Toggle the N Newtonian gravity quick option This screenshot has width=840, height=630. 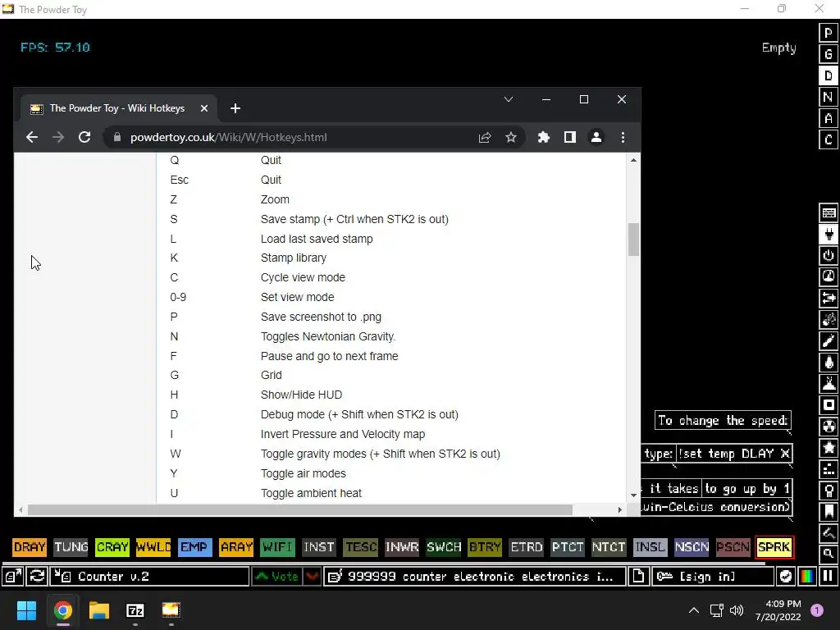click(829, 97)
